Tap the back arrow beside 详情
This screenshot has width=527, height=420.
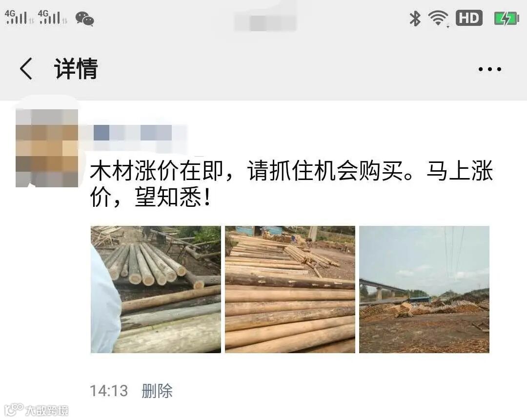tap(26, 69)
